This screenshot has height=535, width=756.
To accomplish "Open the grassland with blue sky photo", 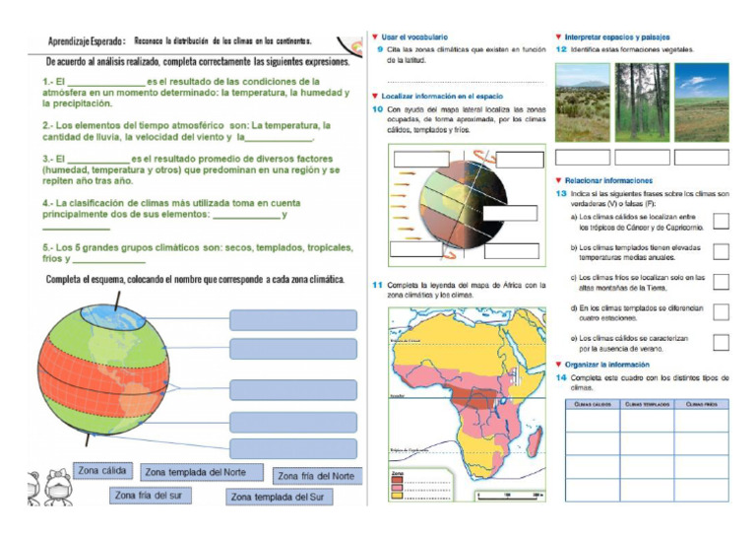I will [702, 102].
